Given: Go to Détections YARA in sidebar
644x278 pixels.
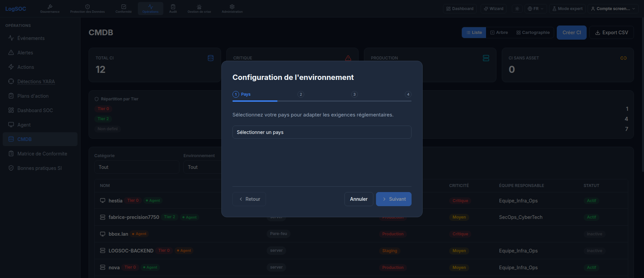Looking at the screenshot, I should (36, 82).
